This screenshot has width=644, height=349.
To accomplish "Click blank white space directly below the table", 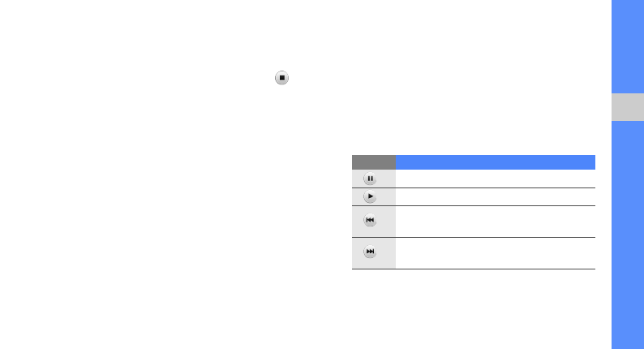I will [x=474, y=304].
